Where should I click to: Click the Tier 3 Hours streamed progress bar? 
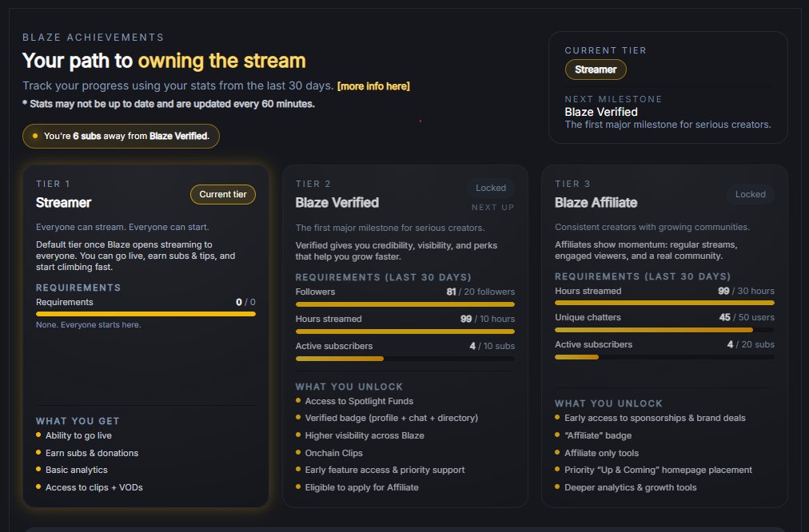tap(664, 303)
